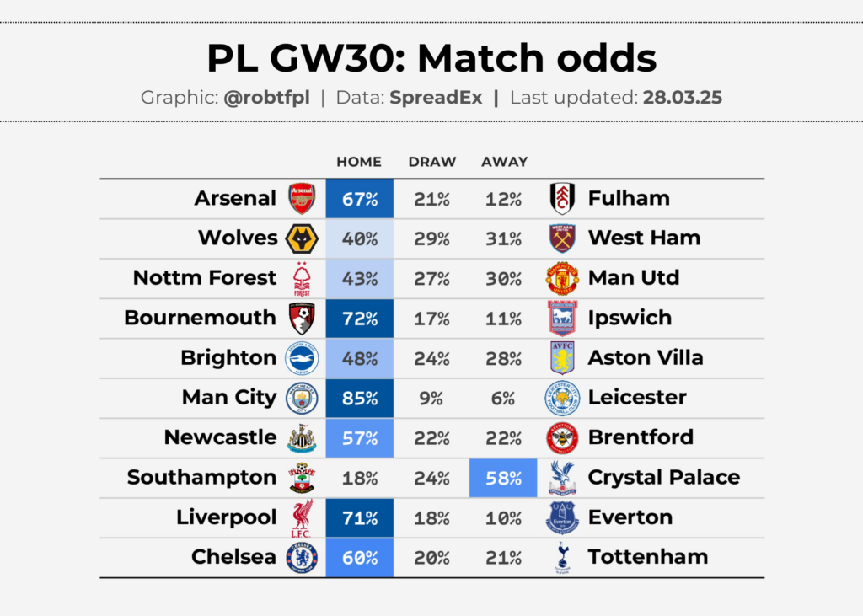
Task: Click Man City's 85% home cell
Action: pyautogui.click(x=359, y=398)
